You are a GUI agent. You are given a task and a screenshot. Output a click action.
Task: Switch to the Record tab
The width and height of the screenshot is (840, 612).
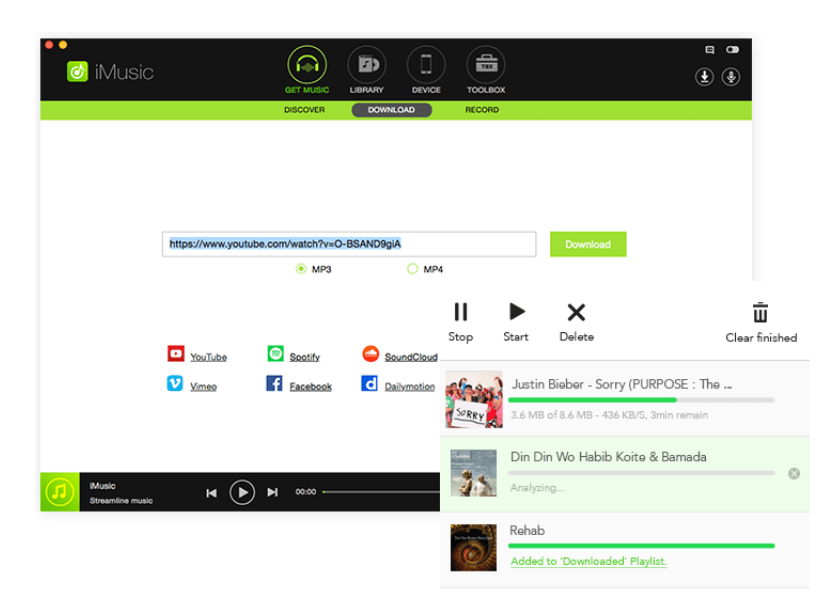pos(482,110)
